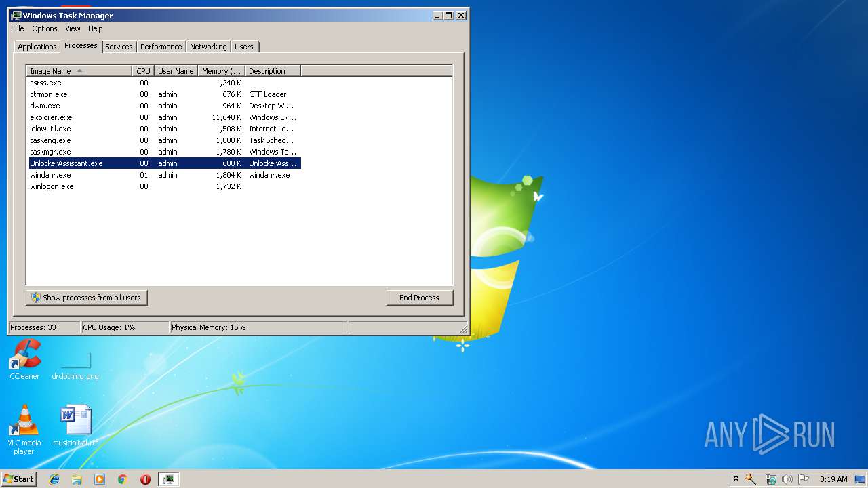Select the musicinitial Word document icon
This screenshot has width=868, height=488.
pyautogui.click(x=75, y=426)
